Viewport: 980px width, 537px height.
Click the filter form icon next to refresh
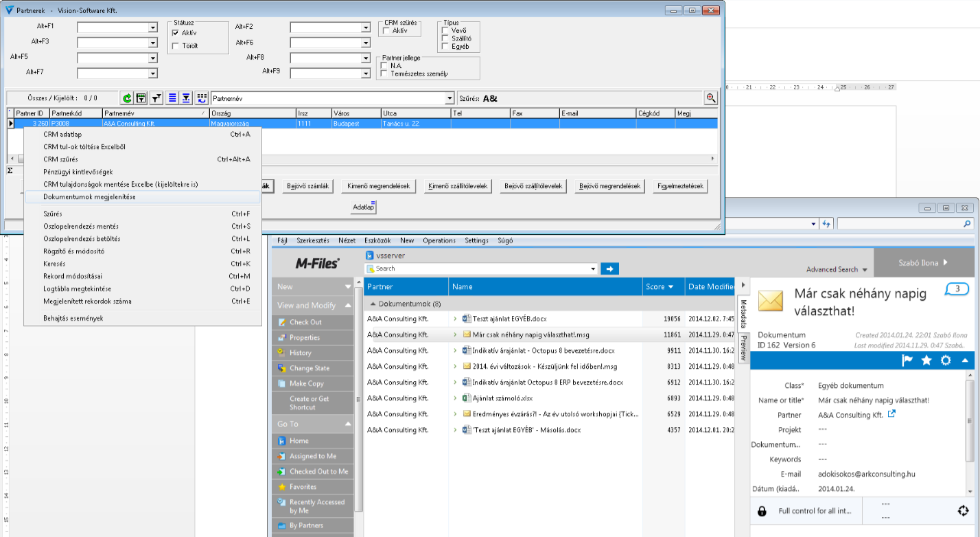(x=140, y=98)
